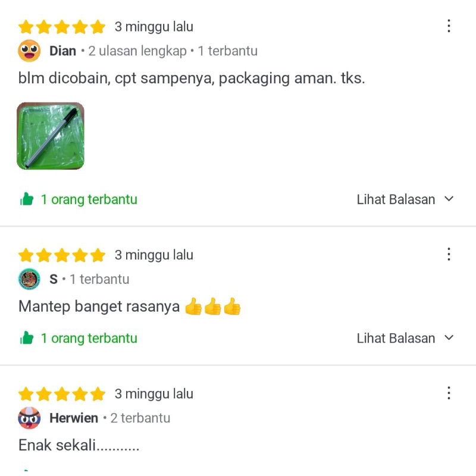476x476 pixels.
Task: Open S's round profile avatar
Action: (x=29, y=279)
